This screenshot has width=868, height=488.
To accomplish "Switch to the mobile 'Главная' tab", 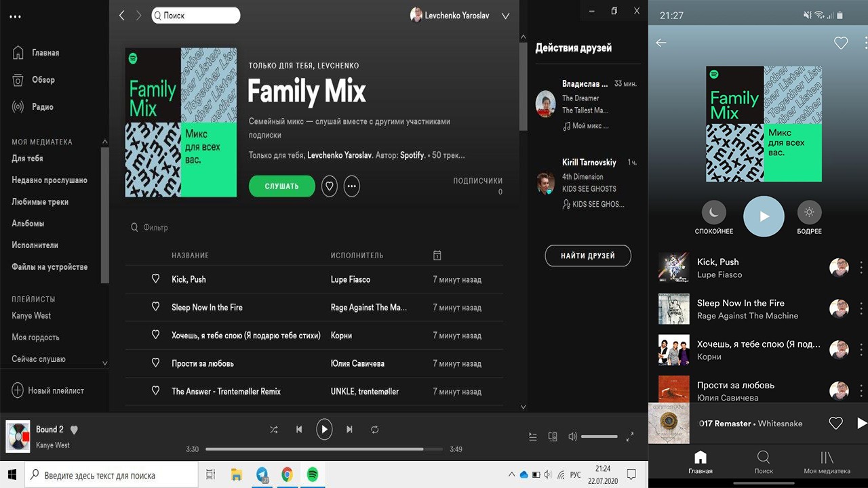I will coord(701,462).
